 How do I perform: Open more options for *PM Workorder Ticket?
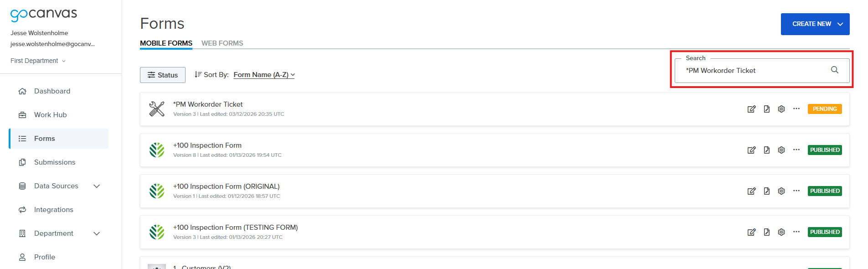point(796,109)
